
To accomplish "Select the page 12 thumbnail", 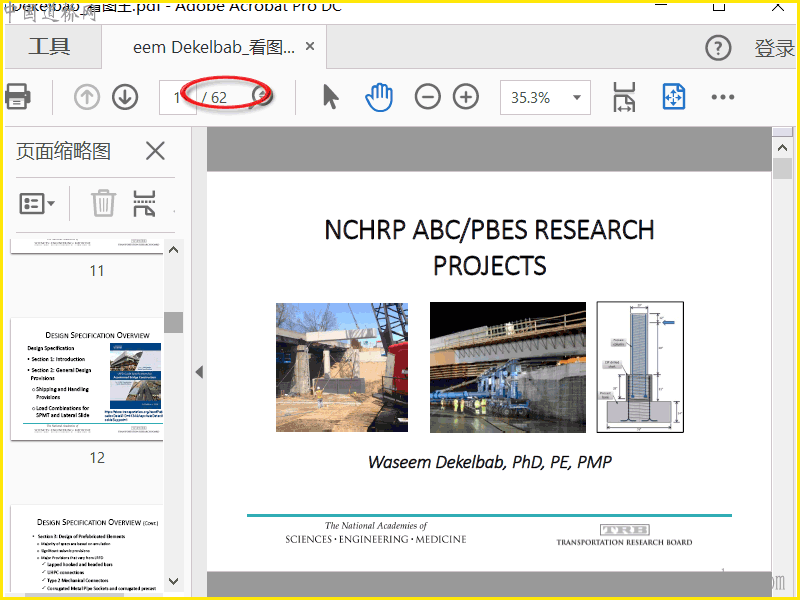I will (87, 380).
